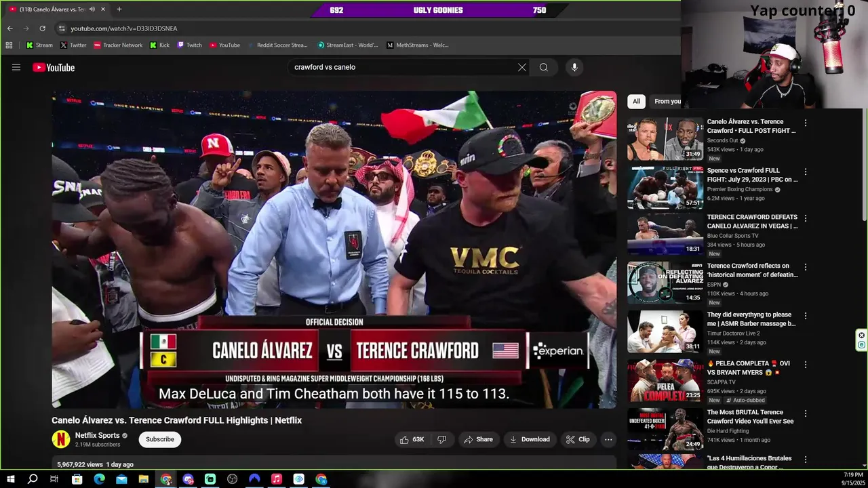Viewport: 868px width, 488px height.
Task: Open a new browser tab
Action: coord(119,9)
